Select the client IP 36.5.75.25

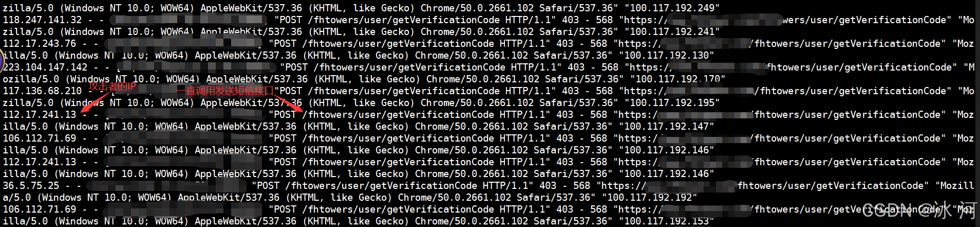tap(31, 186)
